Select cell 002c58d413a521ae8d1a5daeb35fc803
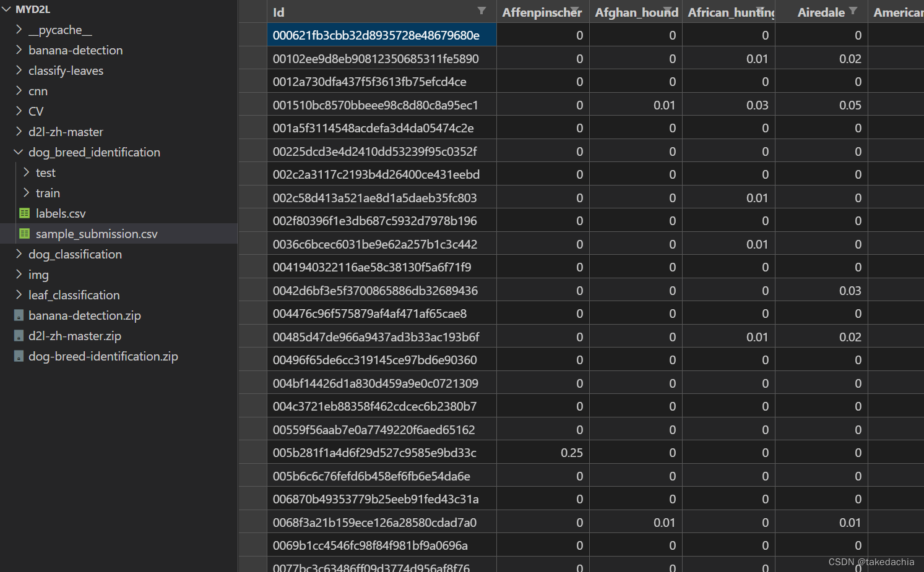The image size is (924, 572). pos(382,198)
